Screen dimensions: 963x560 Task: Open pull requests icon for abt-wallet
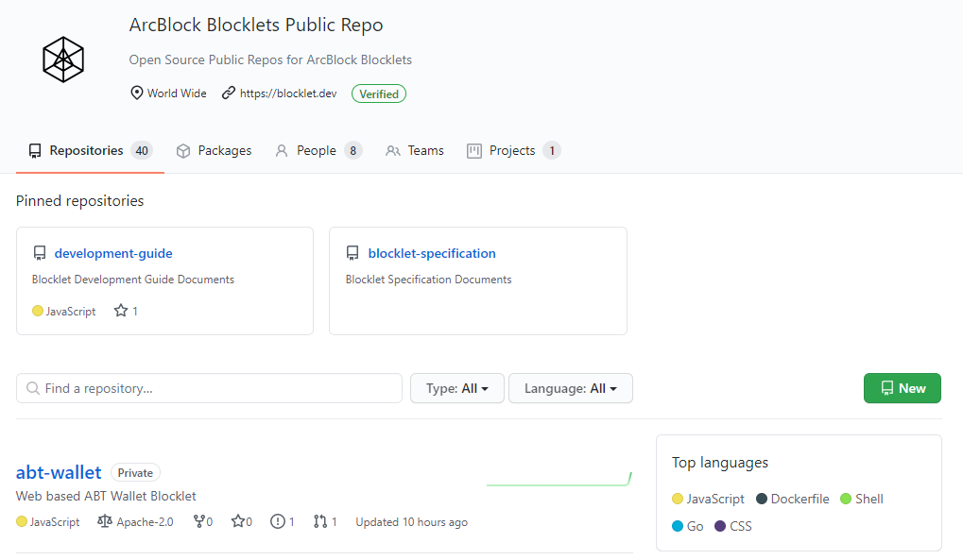[319, 521]
